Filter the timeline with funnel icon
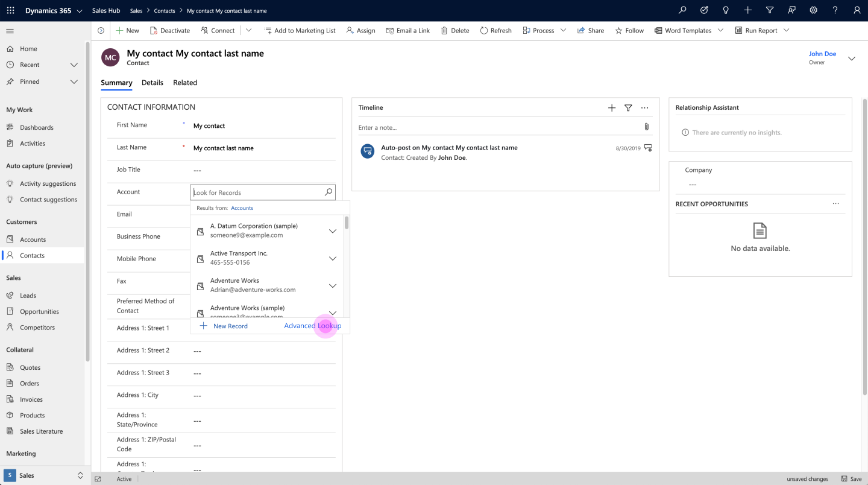The height and width of the screenshot is (485, 868). [x=628, y=107]
